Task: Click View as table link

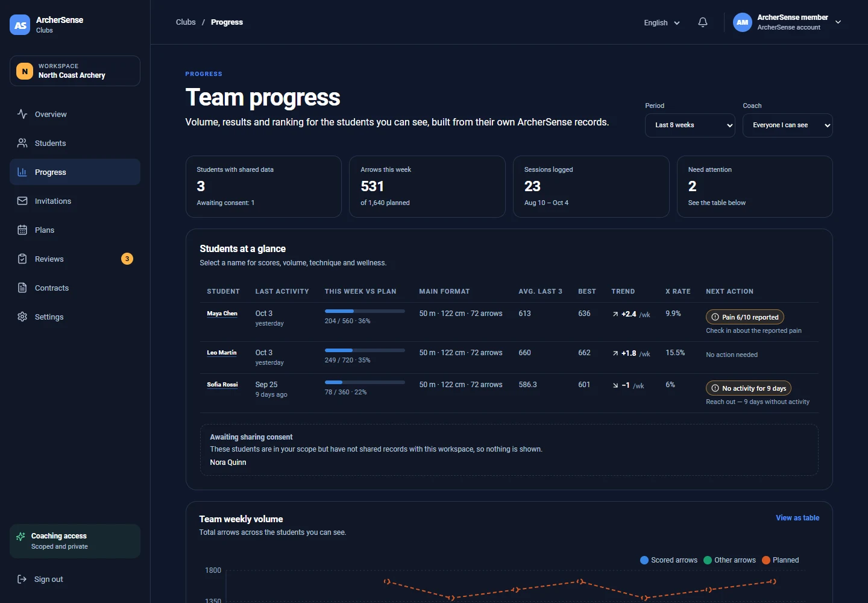Action: [797, 518]
